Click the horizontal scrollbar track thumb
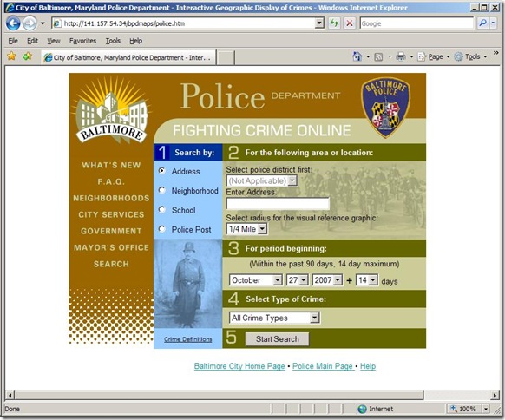The image size is (505, 420). [x=220, y=395]
